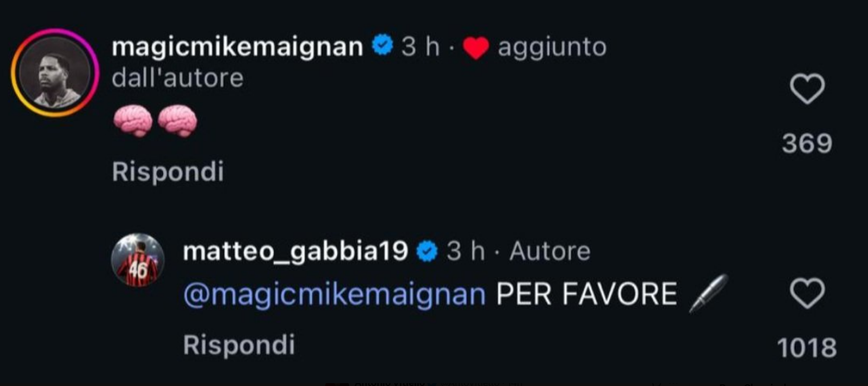The height and width of the screenshot is (386, 868).
Task: Reply to magicmikemaignan's comment via Rispondi
Action: tap(167, 171)
